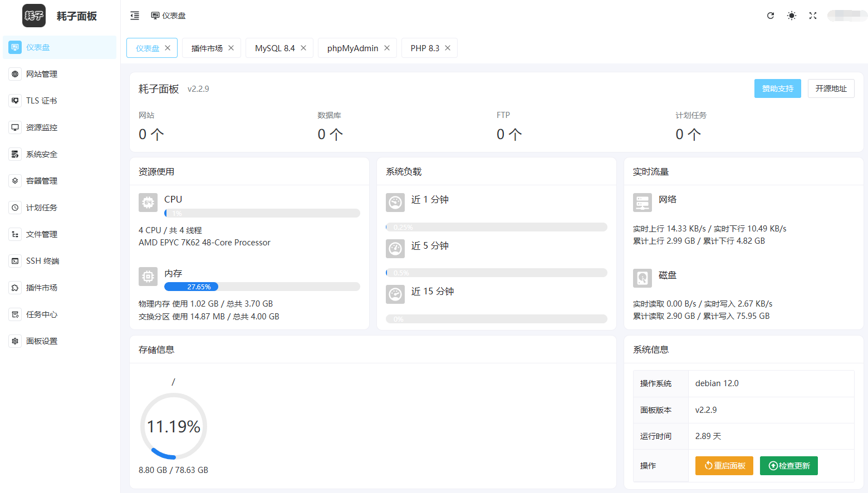The image size is (868, 493).
Task: Close the 插件市场 tab
Action: 231,48
